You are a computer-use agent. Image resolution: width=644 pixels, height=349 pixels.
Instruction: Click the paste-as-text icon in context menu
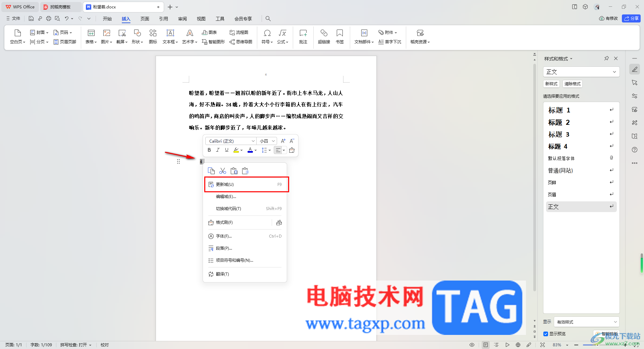(246, 171)
